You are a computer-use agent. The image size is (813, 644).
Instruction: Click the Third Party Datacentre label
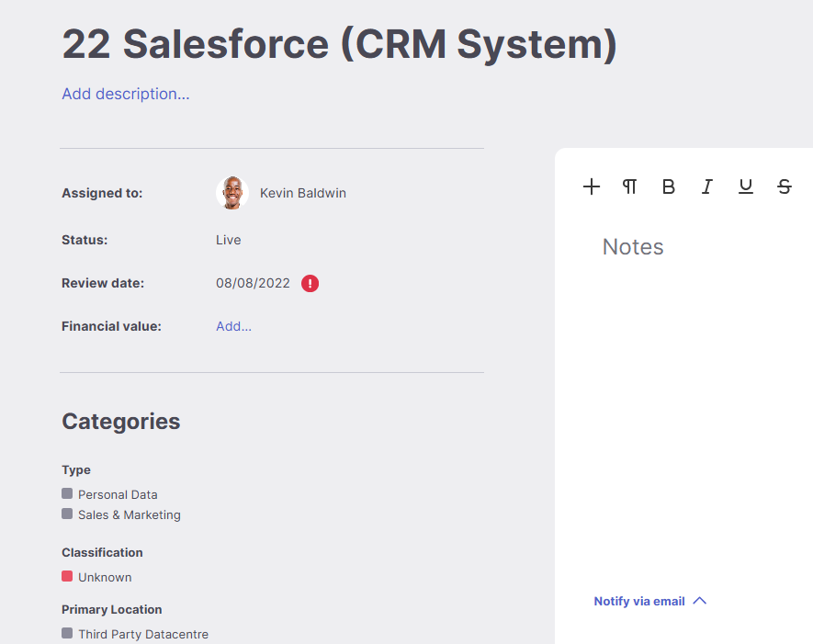[x=143, y=634]
